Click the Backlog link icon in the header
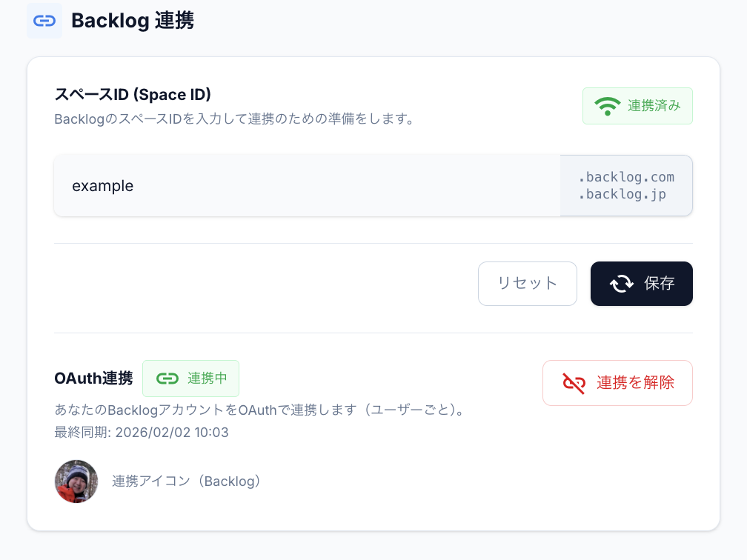 coord(44,20)
